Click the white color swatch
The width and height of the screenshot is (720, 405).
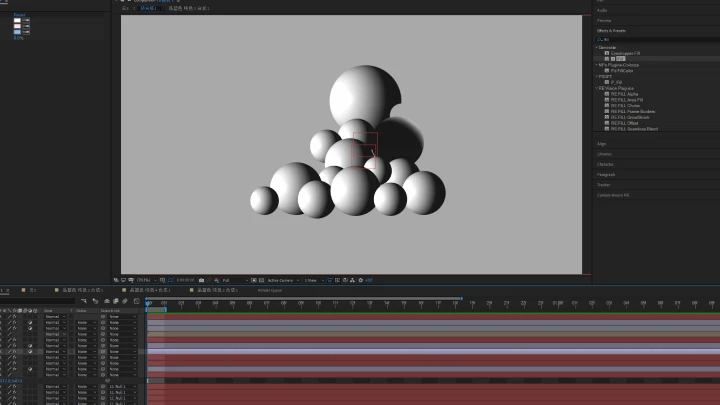pyautogui.click(x=17, y=21)
